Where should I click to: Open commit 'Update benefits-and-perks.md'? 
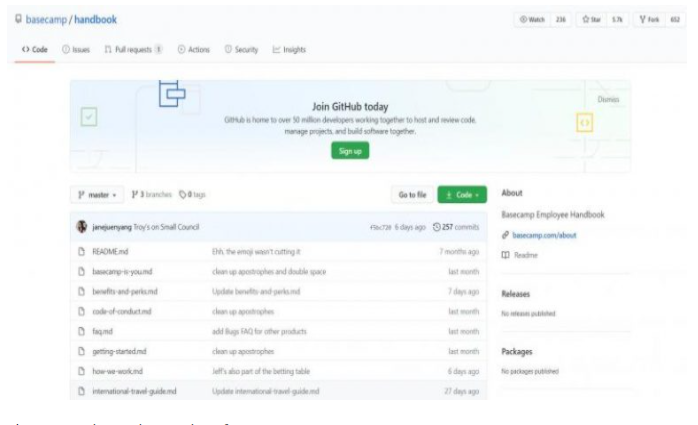tap(256, 291)
